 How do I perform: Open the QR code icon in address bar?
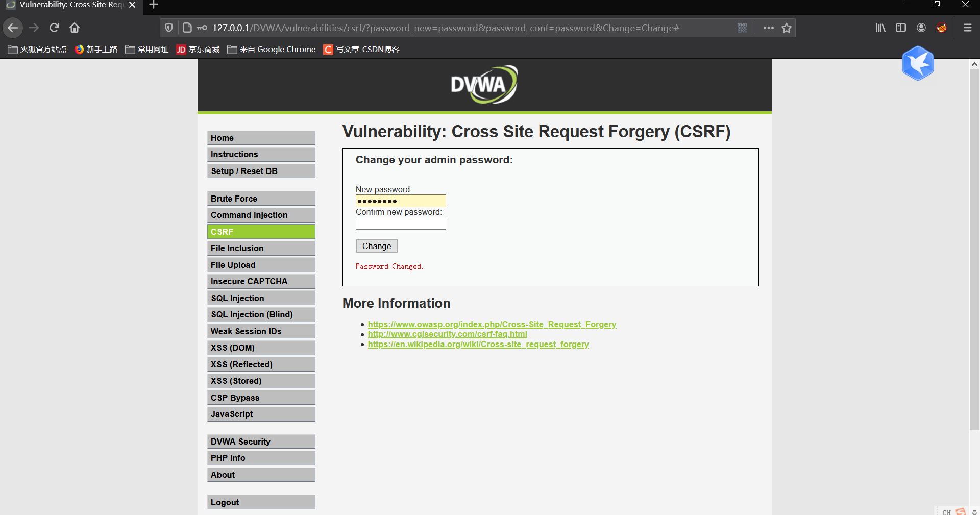point(742,28)
